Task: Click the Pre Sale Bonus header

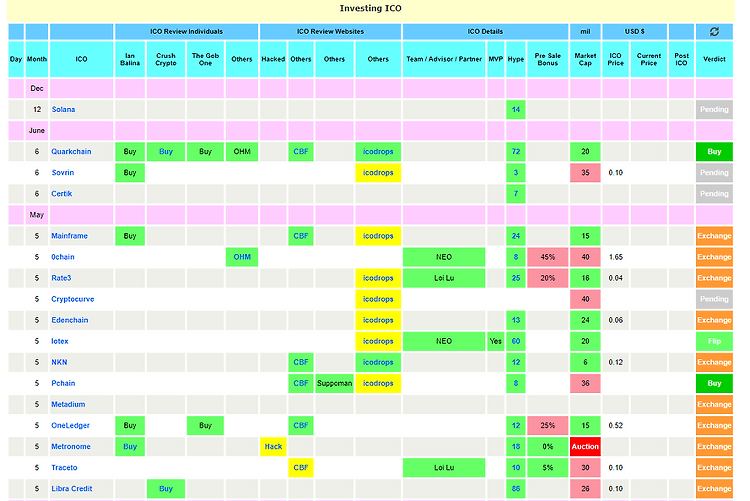Action: point(548,59)
